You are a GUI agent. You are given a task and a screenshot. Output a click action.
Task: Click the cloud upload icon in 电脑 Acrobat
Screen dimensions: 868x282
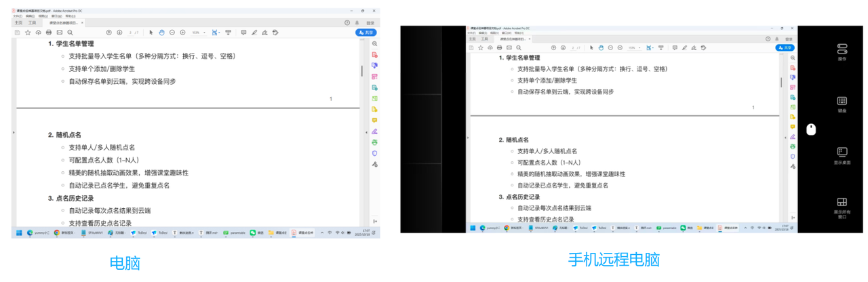(x=38, y=32)
